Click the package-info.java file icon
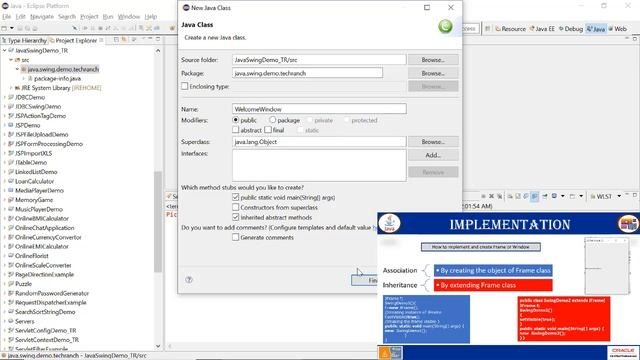The width and height of the screenshot is (640, 360). [x=30, y=79]
